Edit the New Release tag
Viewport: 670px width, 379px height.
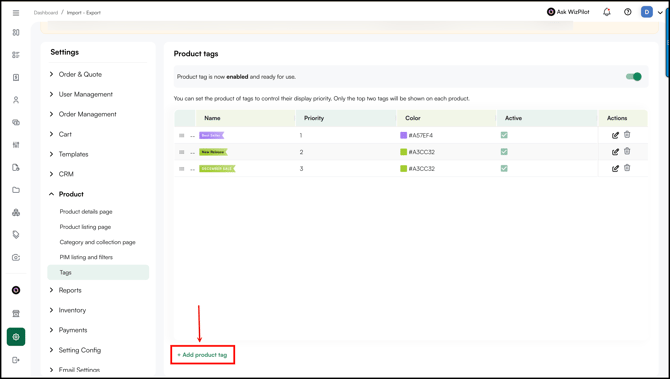coord(615,152)
